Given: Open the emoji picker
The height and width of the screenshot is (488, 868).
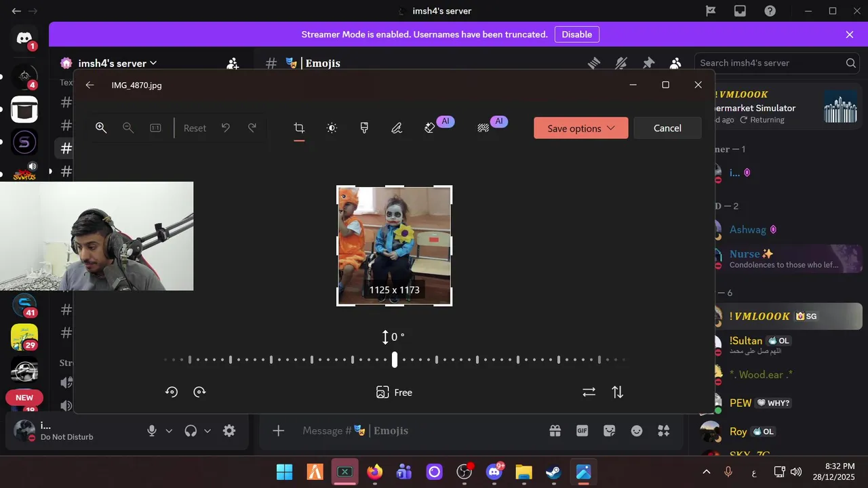Looking at the screenshot, I should coord(636,430).
